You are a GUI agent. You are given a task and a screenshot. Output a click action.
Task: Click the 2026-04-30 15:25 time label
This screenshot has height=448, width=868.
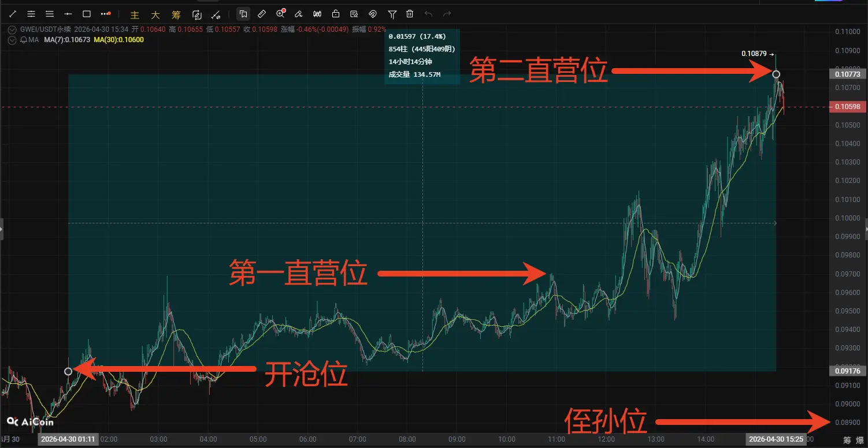[x=776, y=439]
